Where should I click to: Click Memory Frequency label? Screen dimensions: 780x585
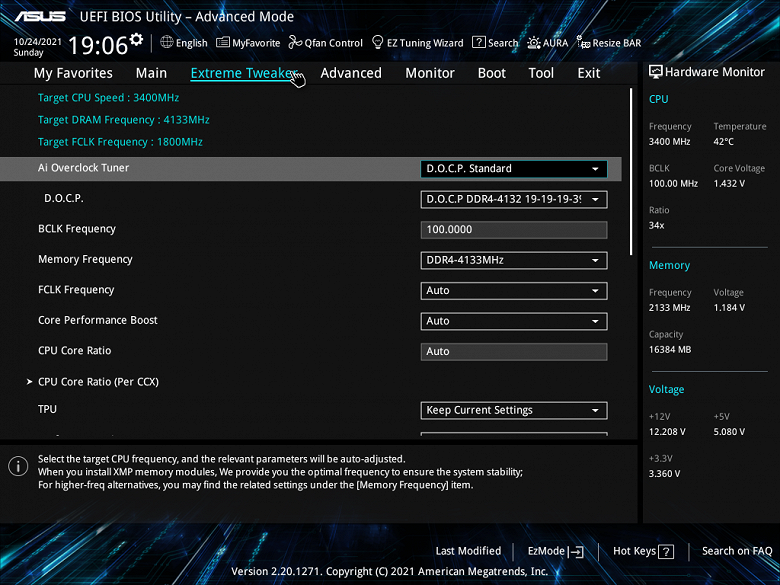85,259
